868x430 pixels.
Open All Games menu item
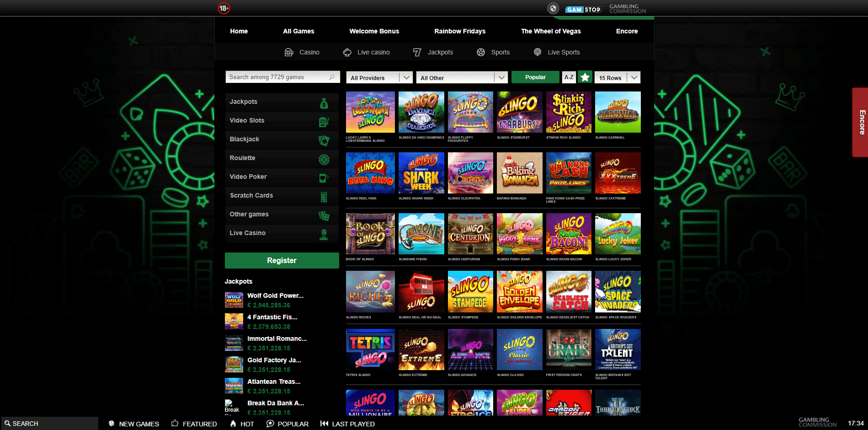click(298, 31)
